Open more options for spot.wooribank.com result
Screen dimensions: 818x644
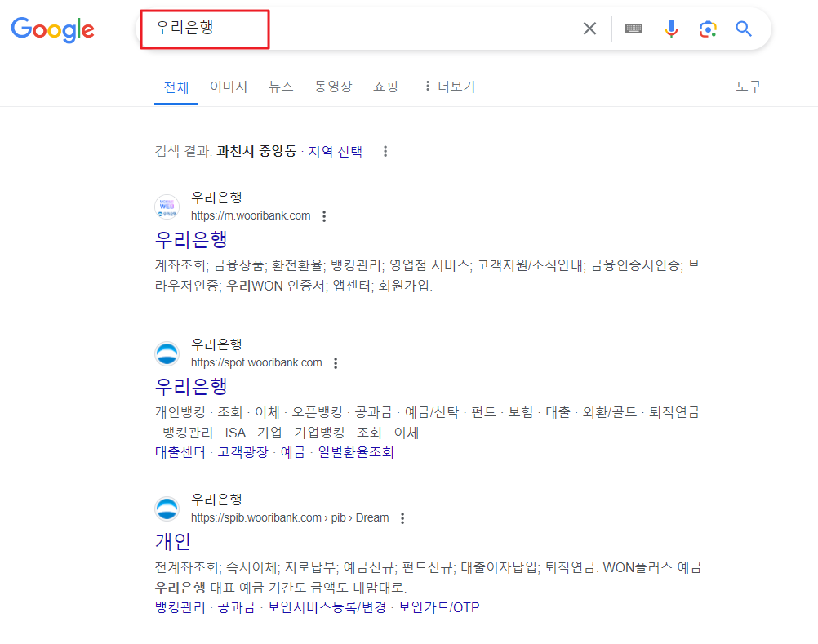point(336,363)
